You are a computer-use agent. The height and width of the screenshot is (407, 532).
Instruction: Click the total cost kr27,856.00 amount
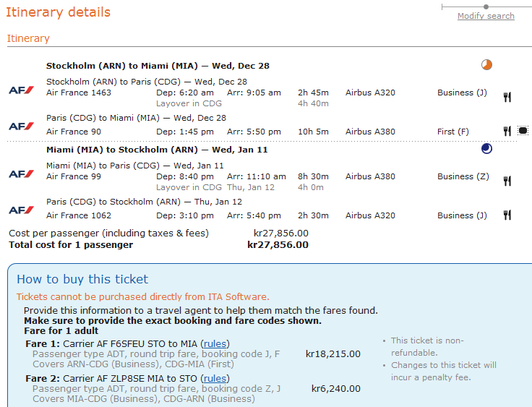(278, 245)
